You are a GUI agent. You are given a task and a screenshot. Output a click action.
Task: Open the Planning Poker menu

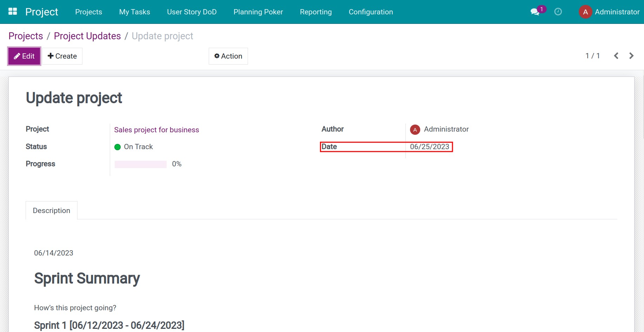click(258, 12)
